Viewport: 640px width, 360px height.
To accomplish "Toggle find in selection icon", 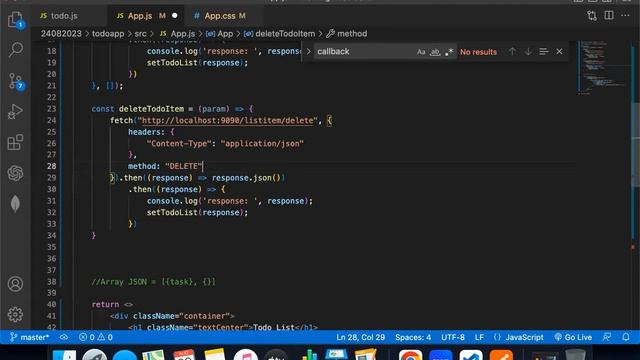I will [543, 51].
